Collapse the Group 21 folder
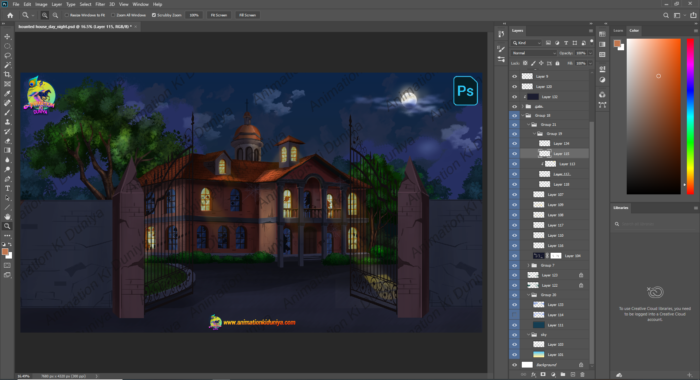700x380 pixels. tap(529, 125)
